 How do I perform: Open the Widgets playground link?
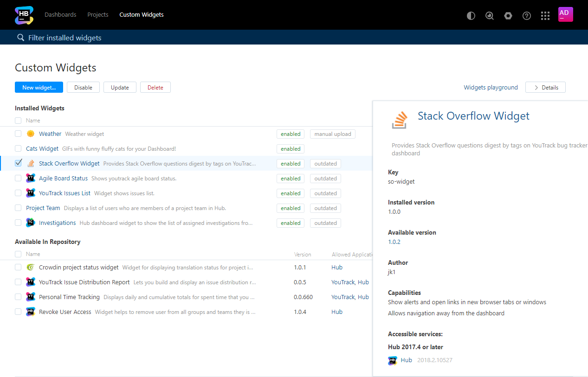pyautogui.click(x=491, y=87)
